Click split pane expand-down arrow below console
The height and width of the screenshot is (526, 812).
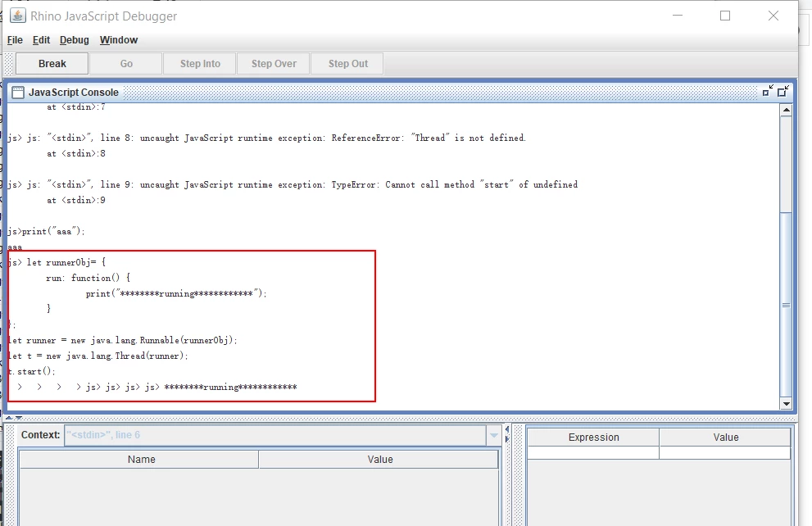(x=19, y=417)
